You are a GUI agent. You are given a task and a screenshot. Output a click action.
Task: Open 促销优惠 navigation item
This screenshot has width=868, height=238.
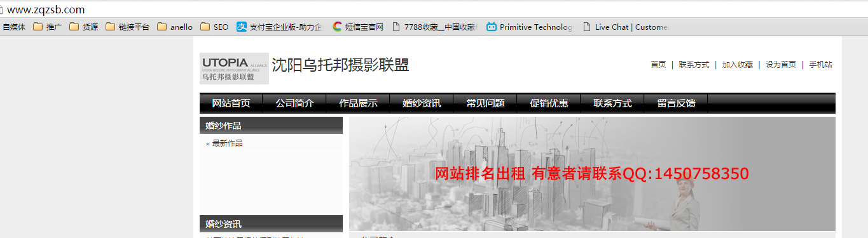click(x=549, y=103)
